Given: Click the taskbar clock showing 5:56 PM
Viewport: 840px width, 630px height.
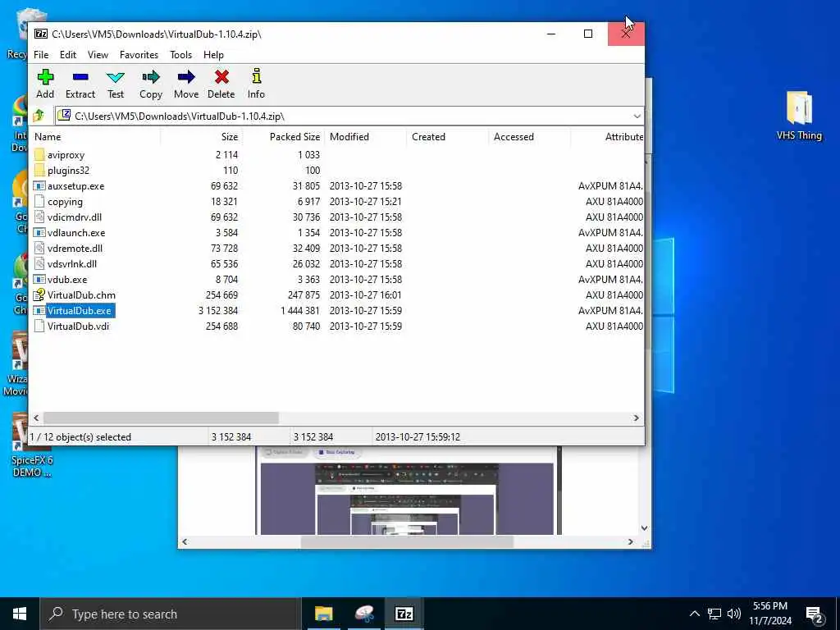Looking at the screenshot, I should pyautogui.click(x=769, y=614).
